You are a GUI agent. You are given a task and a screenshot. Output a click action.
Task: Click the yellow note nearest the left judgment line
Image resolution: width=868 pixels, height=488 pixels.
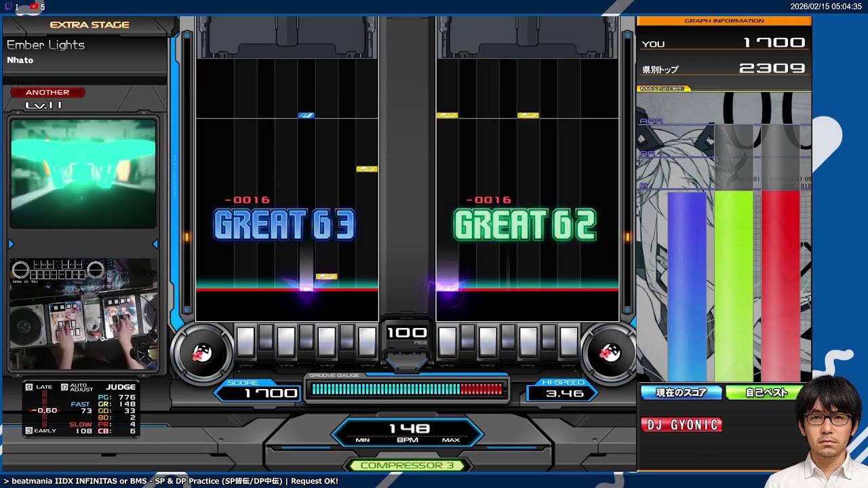[x=326, y=277]
